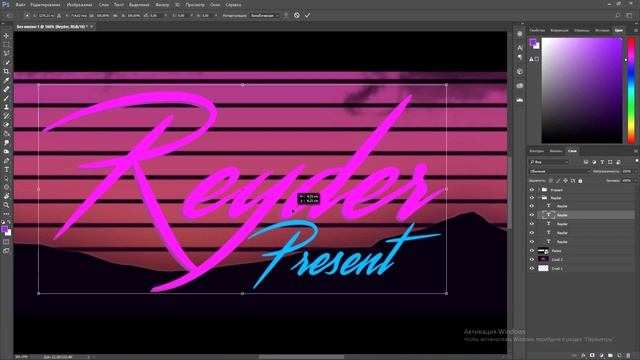This screenshot has height=360, width=640.
Task: Click the zoom percentage field in status bar
Action: (21, 357)
